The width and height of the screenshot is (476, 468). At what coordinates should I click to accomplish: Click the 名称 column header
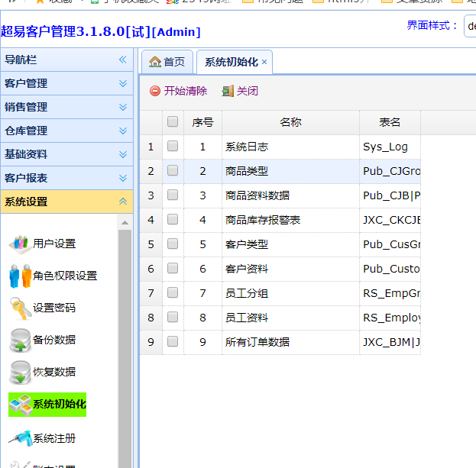(x=290, y=123)
